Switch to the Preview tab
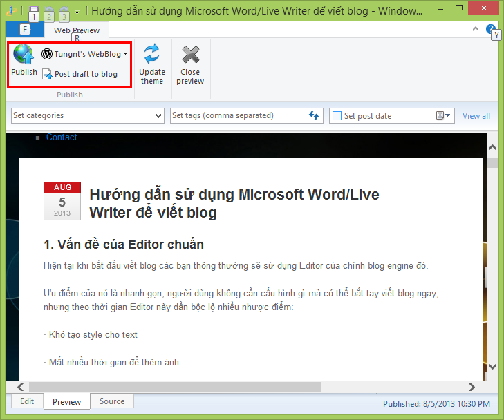The width and height of the screenshot is (504, 420). point(66,401)
